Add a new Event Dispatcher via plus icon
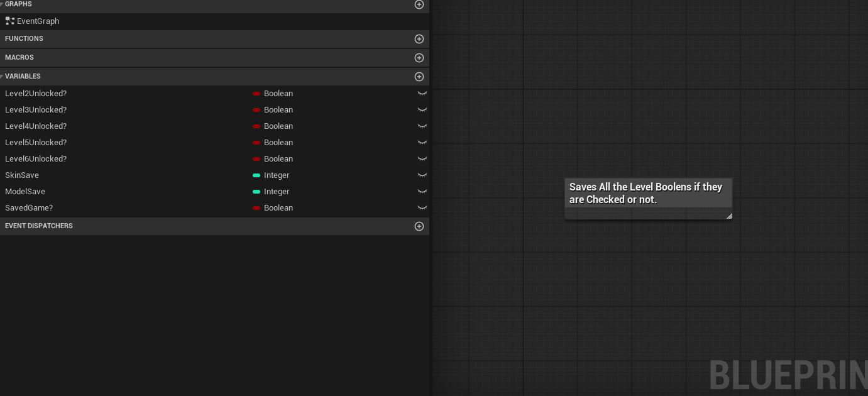The height and width of the screenshot is (396, 868). tap(419, 226)
